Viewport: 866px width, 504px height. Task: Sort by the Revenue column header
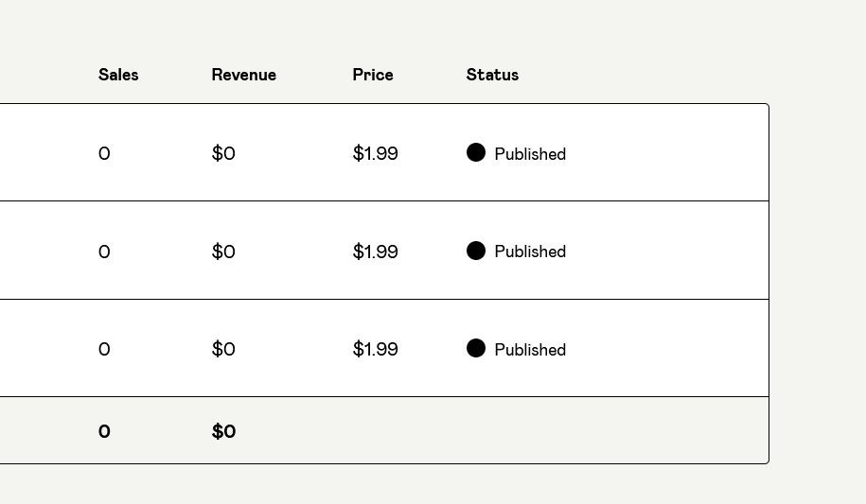pyautogui.click(x=243, y=75)
